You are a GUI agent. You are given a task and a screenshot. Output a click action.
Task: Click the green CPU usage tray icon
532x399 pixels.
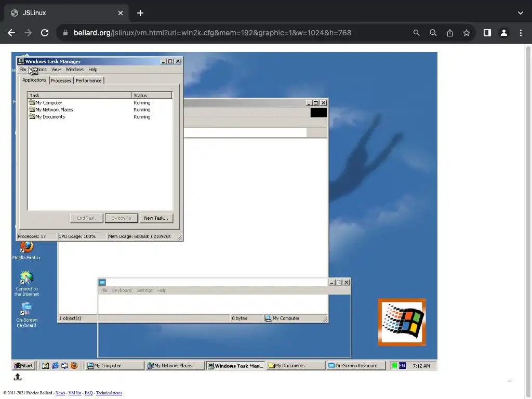395,365
